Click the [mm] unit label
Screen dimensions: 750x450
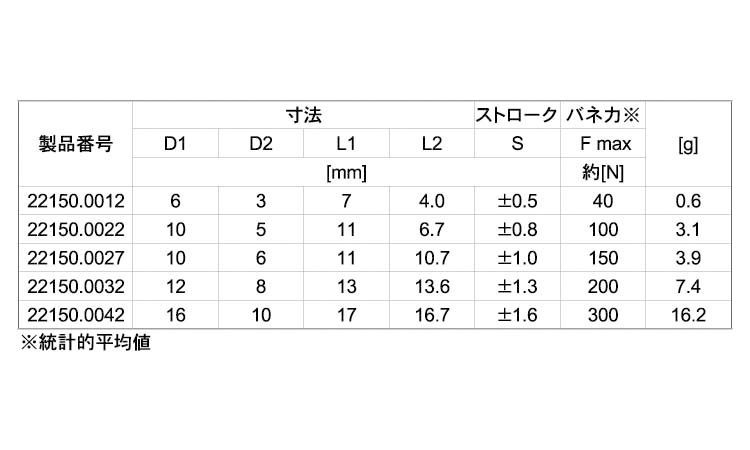pyautogui.click(x=346, y=173)
